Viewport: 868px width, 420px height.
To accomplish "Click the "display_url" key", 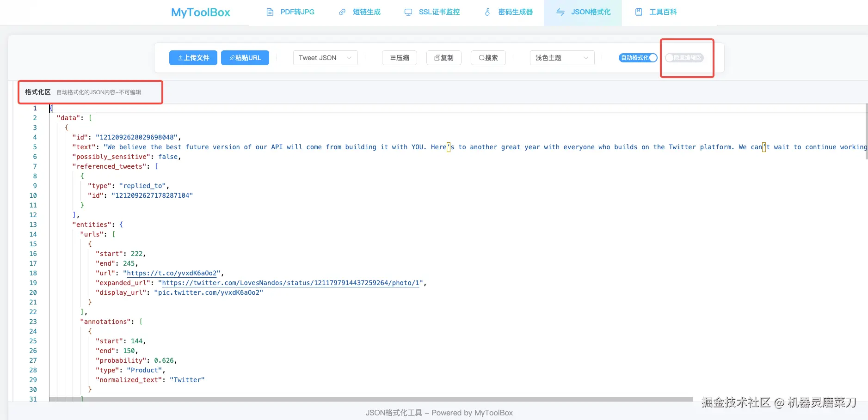I will coord(121,292).
